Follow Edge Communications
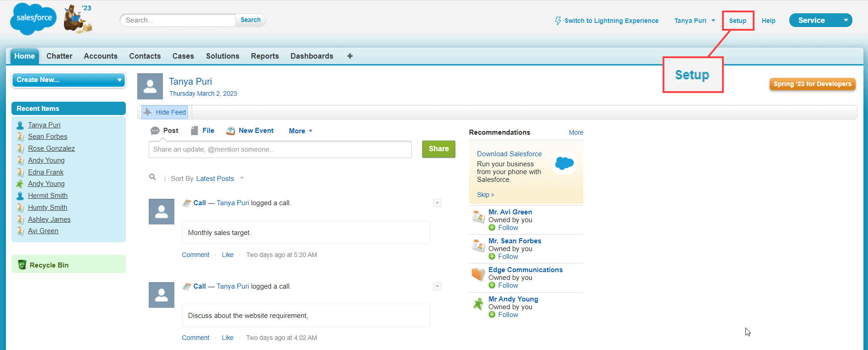The height and width of the screenshot is (350, 868). (508, 285)
